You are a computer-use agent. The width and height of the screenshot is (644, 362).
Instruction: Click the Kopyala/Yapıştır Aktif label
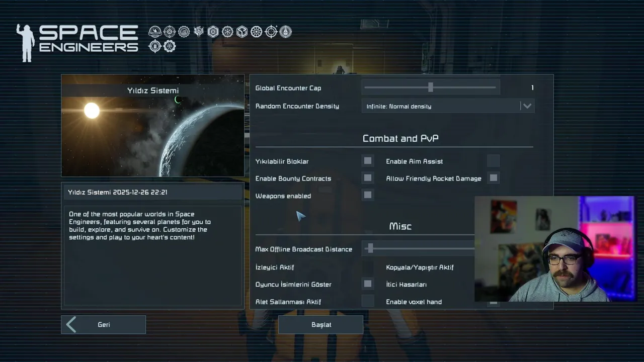[x=420, y=267]
